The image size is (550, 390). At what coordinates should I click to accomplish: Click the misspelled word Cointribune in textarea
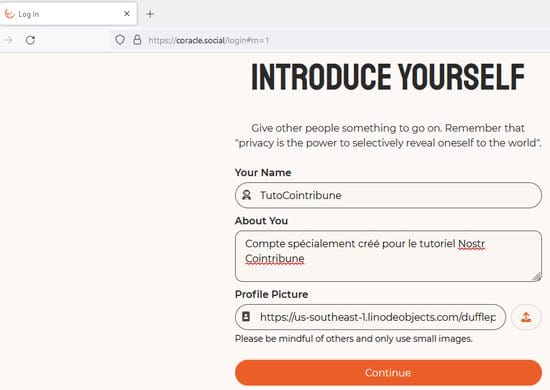[275, 258]
